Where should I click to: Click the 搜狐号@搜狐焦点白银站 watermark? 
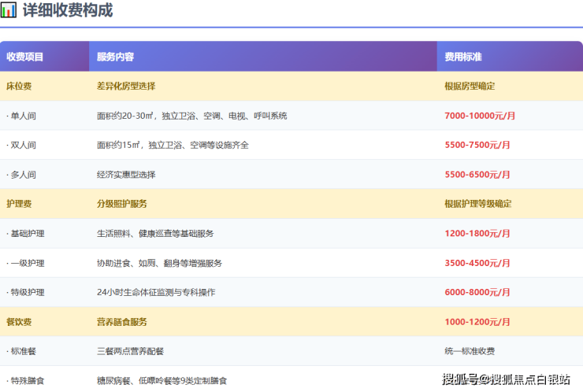pyautogui.click(x=506, y=379)
